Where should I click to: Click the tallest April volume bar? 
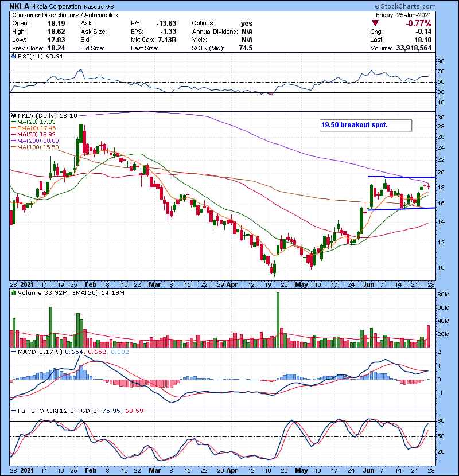click(x=278, y=320)
